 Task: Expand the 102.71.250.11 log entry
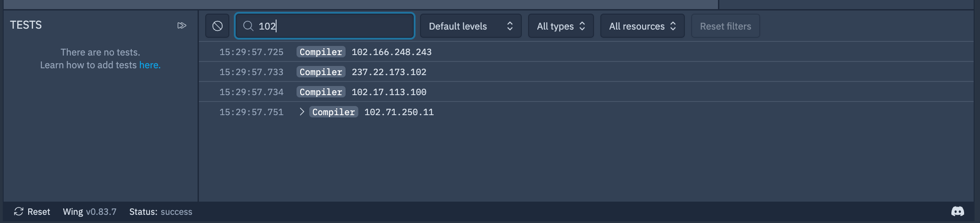click(x=302, y=112)
